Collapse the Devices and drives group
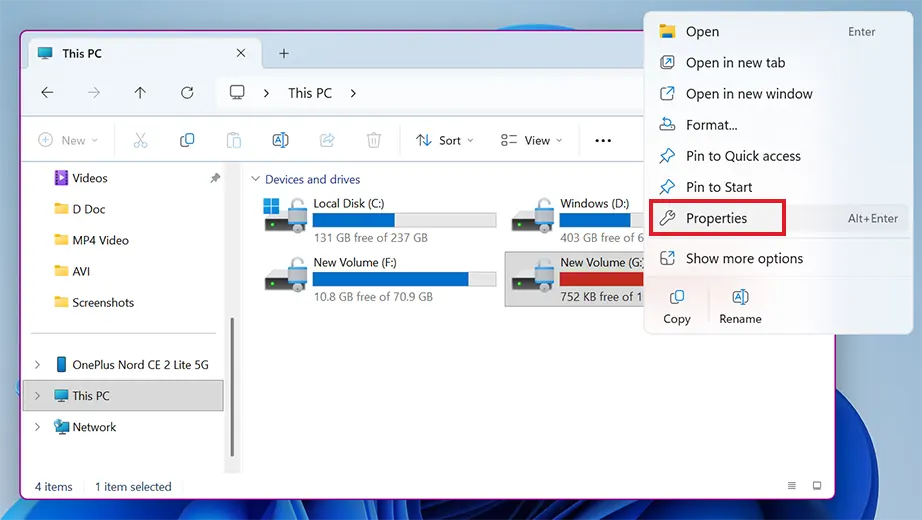This screenshot has height=520, width=922. [x=255, y=179]
